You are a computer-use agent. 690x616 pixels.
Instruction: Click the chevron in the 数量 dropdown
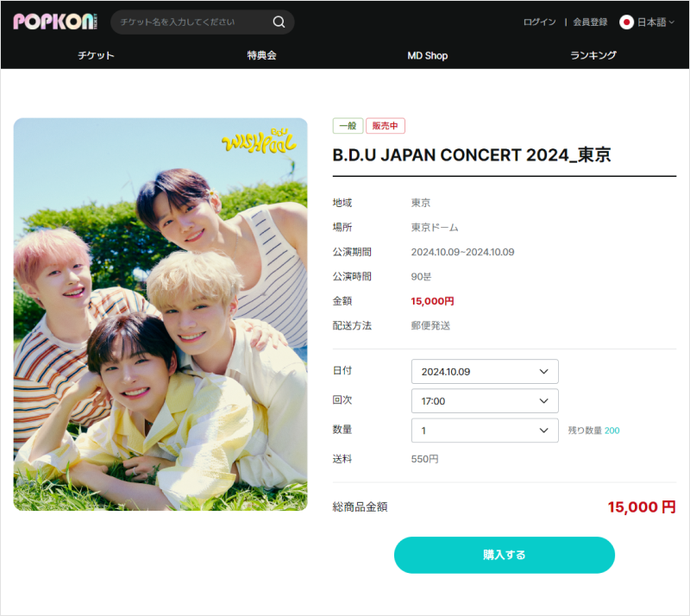(x=543, y=431)
